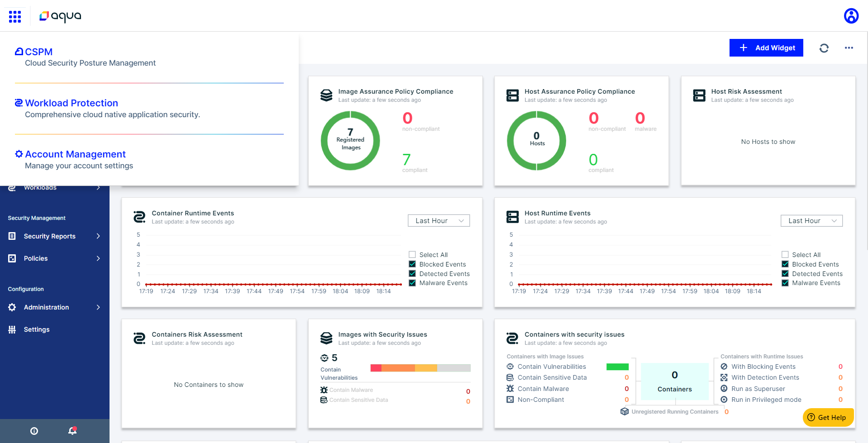This screenshot has height=443, width=868.
Task: Open the app switcher grid icon
Action: click(15, 17)
